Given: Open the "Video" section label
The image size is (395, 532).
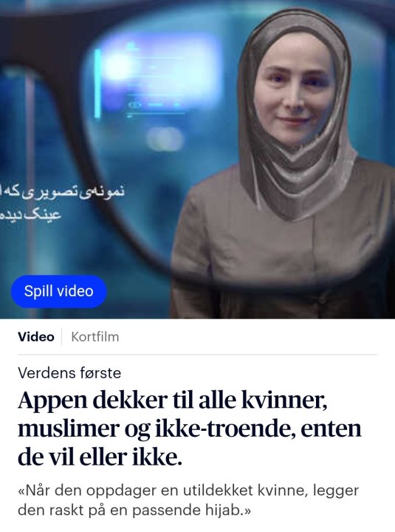Looking at the screenshot, I should point(36,337).
